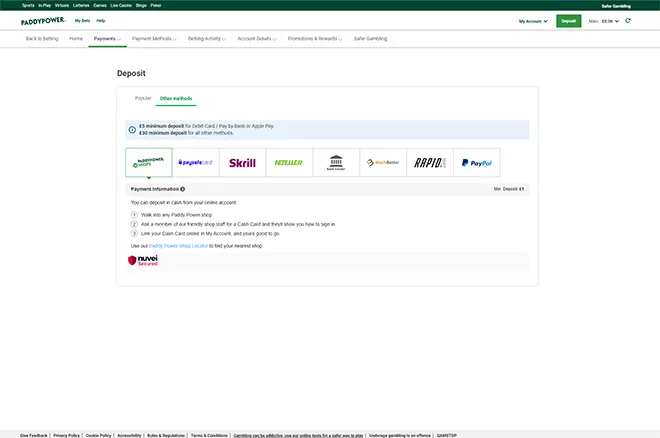Click the 'Gambling can be addictive' footer link
Image resolution: width=660 pixels, height=438 pixels.
[298, 435]
